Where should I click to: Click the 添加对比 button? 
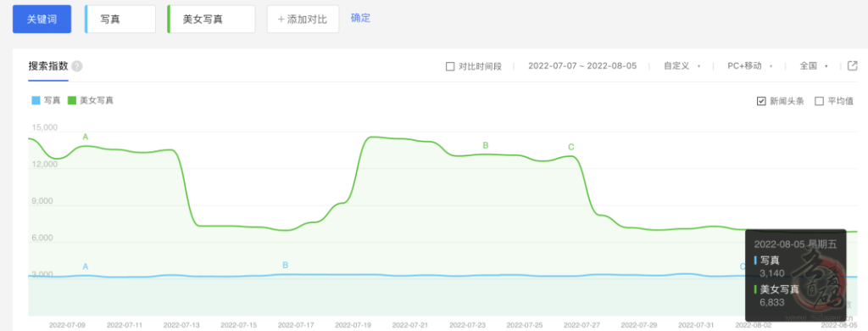coord(303,20)
